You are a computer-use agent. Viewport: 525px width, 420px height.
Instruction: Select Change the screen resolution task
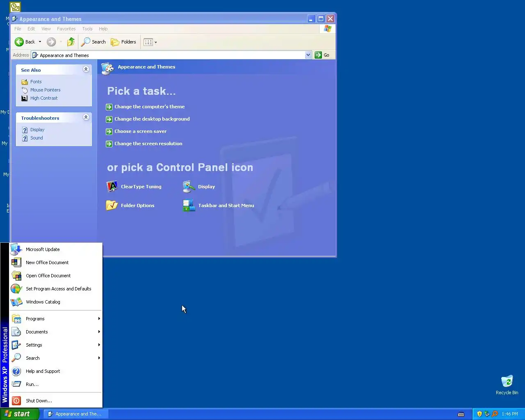(x=144, y=144)
